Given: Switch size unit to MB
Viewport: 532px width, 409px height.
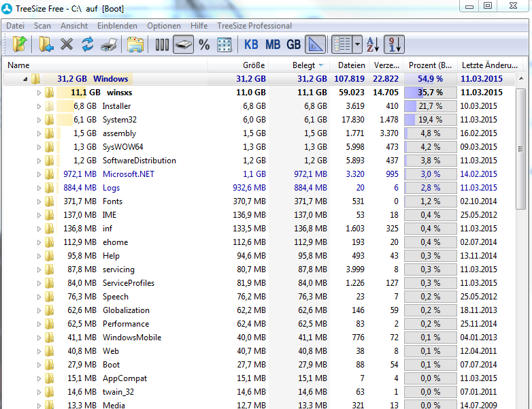Looking at the screenshot, I should [273, 44].
